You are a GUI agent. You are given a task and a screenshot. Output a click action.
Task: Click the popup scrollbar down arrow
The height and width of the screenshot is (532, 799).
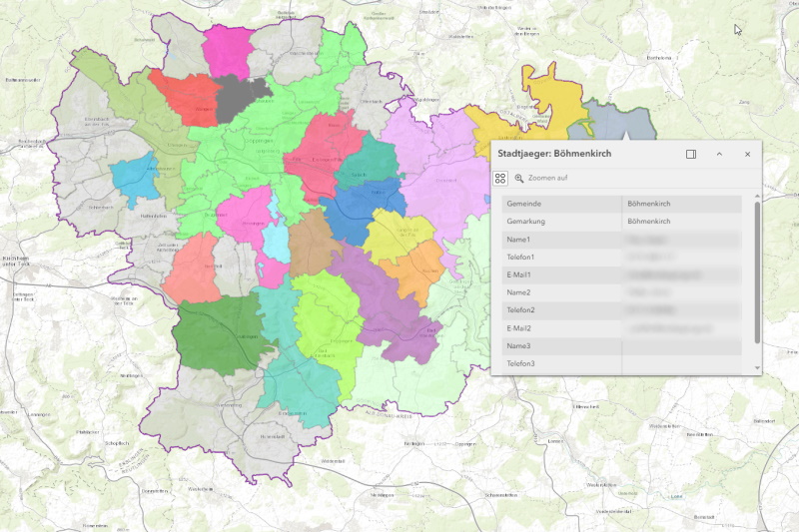(x=756, y=368)
